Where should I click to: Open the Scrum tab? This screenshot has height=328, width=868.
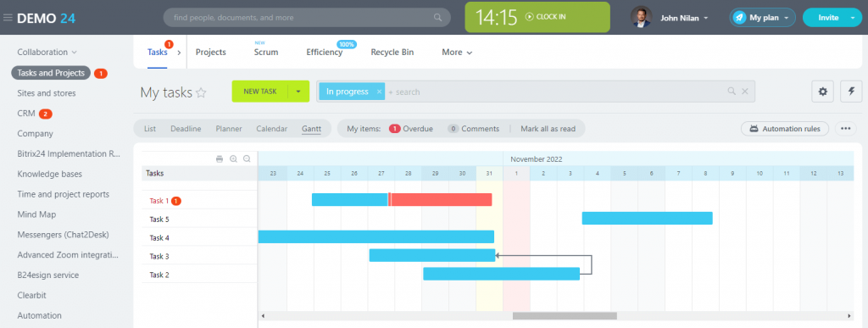coord(266,52)
